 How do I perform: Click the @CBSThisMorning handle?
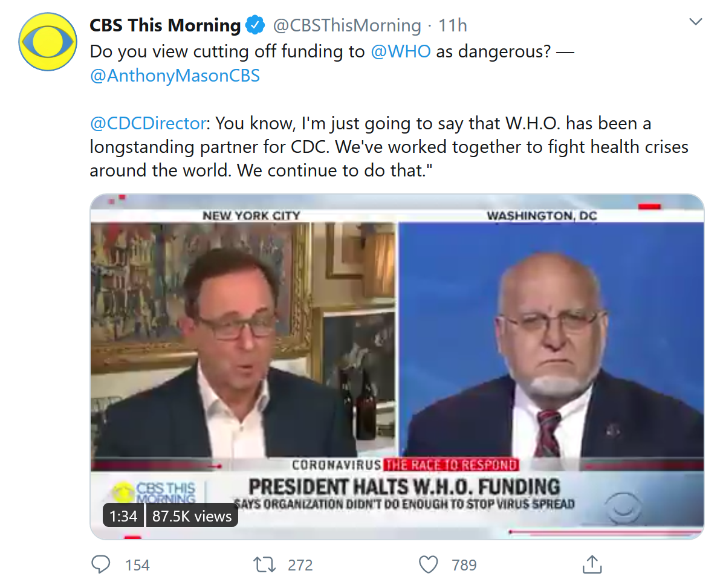click(x=347, y=25)
